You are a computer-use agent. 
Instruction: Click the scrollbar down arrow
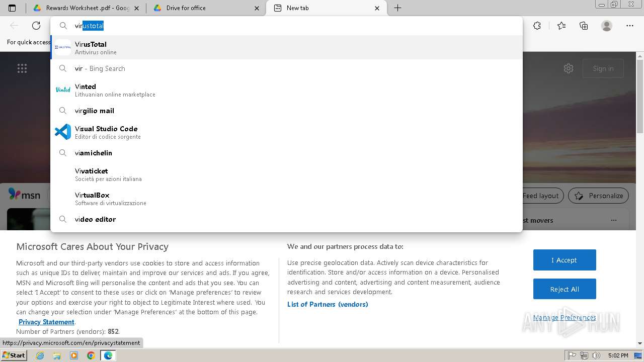tap(640, 343)
